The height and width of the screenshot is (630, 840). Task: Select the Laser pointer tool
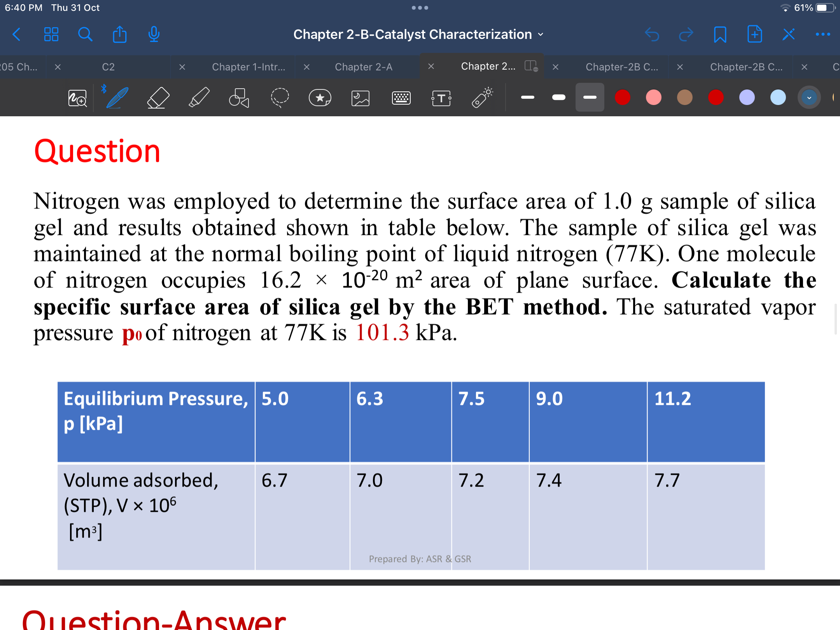click(482, 97)
